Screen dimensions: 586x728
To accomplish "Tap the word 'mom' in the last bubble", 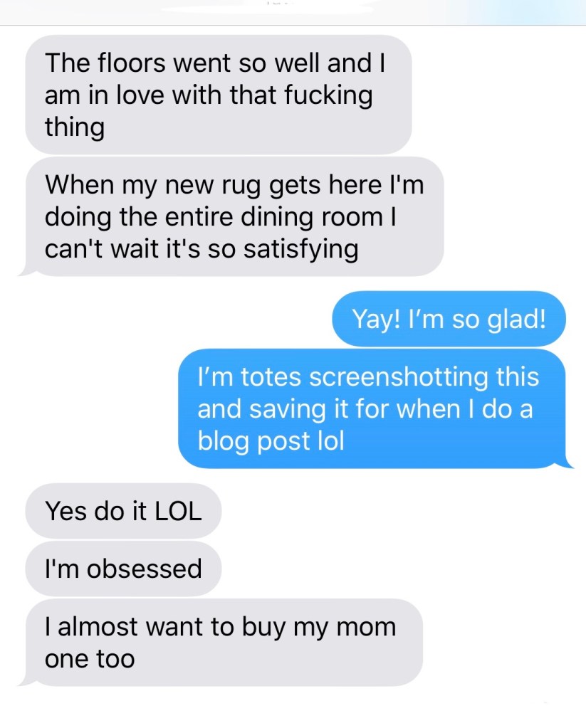I will click(366, 627).
